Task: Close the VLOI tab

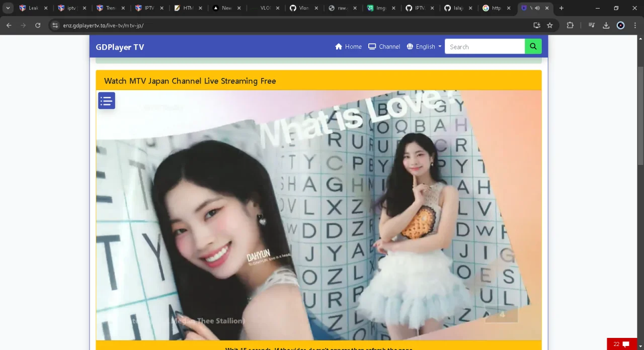Action: (x=278, y=8)
